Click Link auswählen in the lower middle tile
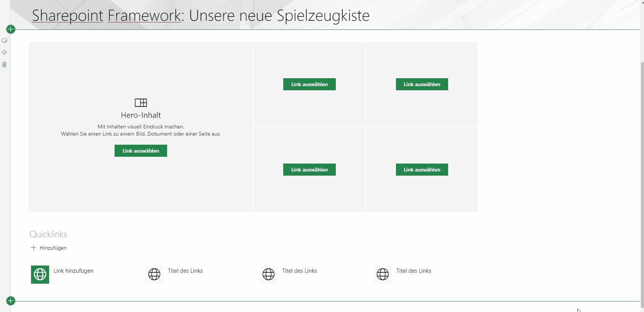The height and width of the screenshot is (312, 644). 309,170
